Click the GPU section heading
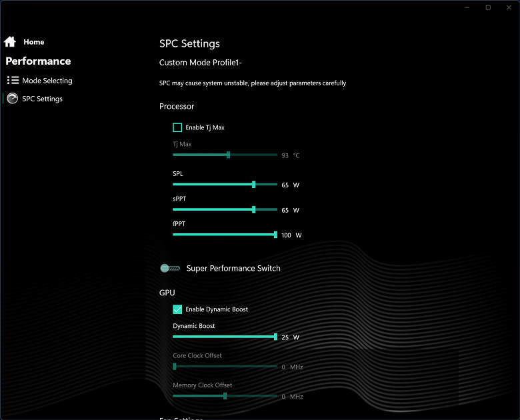 point(167,293)
